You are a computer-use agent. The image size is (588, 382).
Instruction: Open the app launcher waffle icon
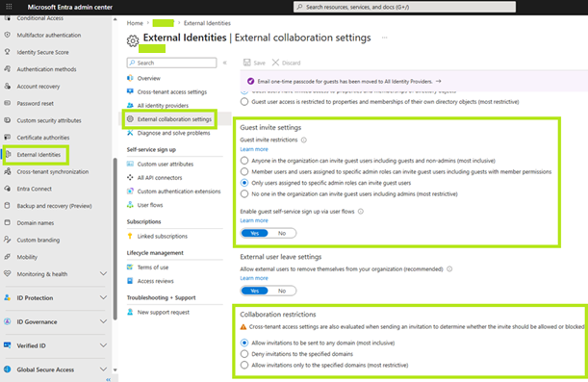coord(9,7)
